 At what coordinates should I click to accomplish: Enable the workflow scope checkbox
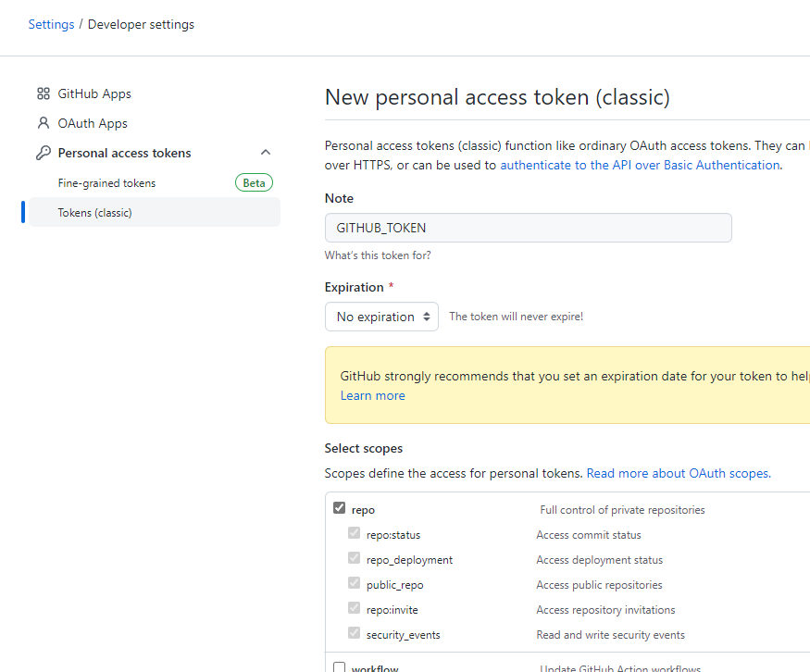point(339,667)
